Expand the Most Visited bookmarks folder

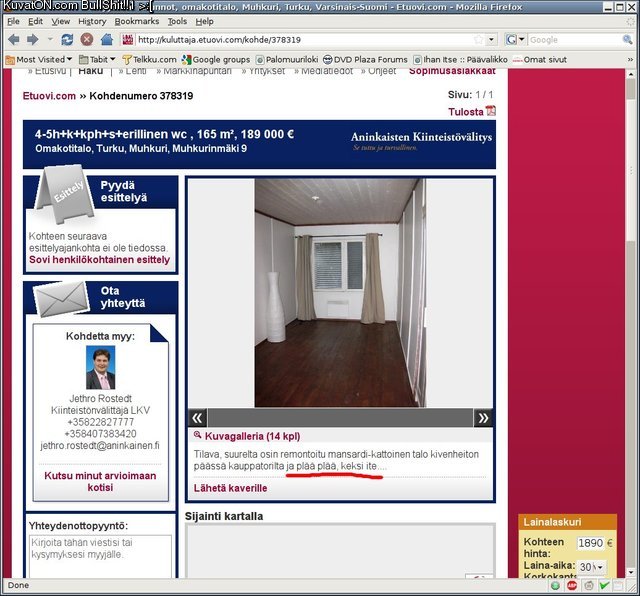coord(39,60)
